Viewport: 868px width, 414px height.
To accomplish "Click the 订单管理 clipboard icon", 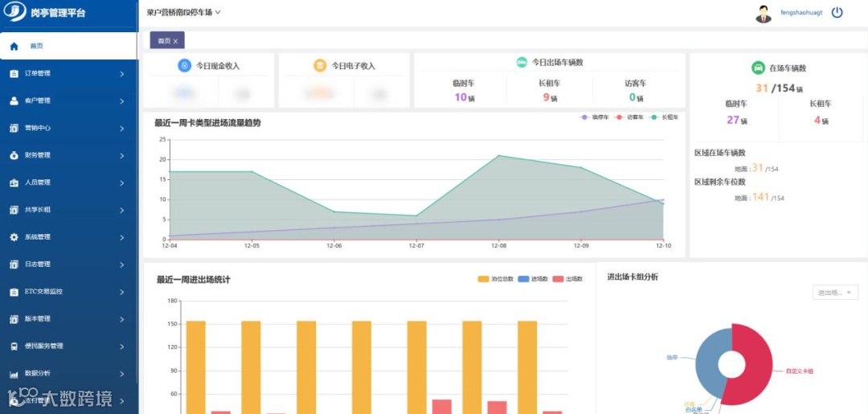I will (x=14, y=74).
